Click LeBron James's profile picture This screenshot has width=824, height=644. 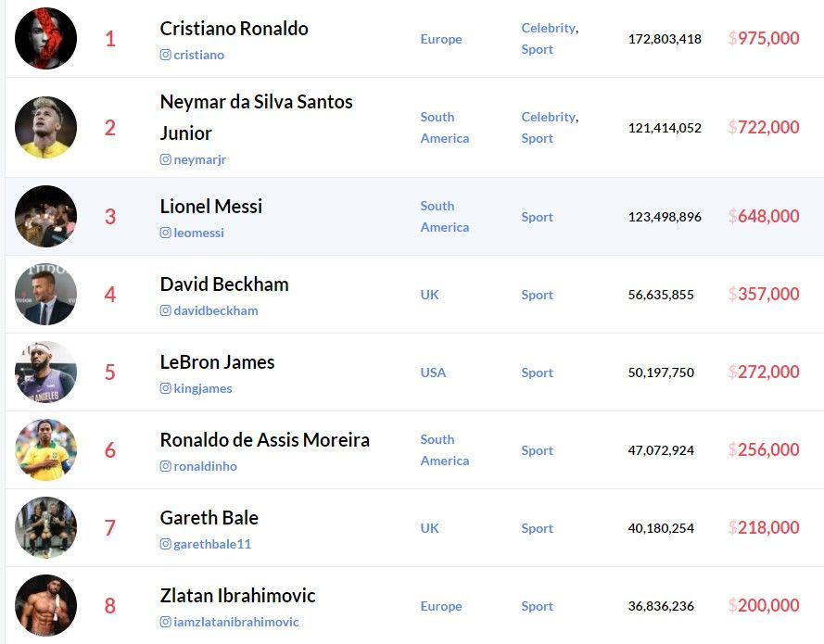[x=46, y=373]
